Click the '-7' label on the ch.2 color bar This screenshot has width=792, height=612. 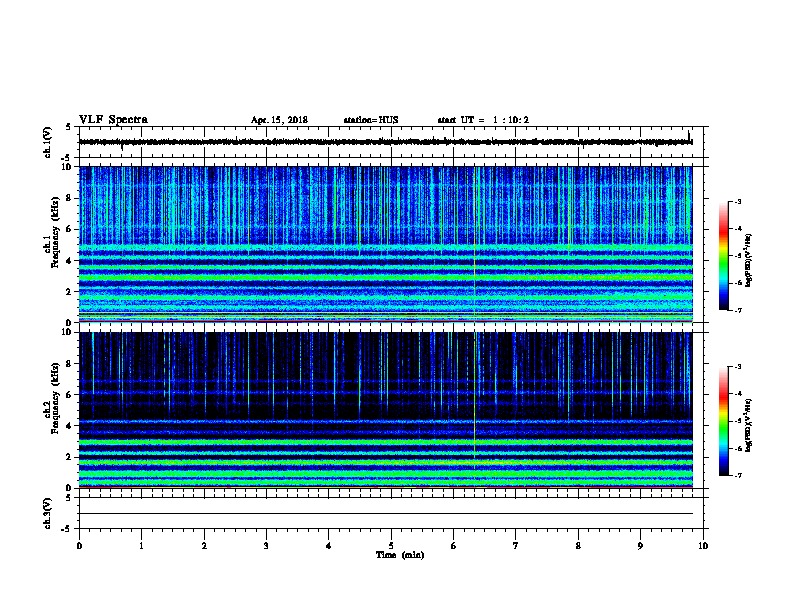(737, 475)
